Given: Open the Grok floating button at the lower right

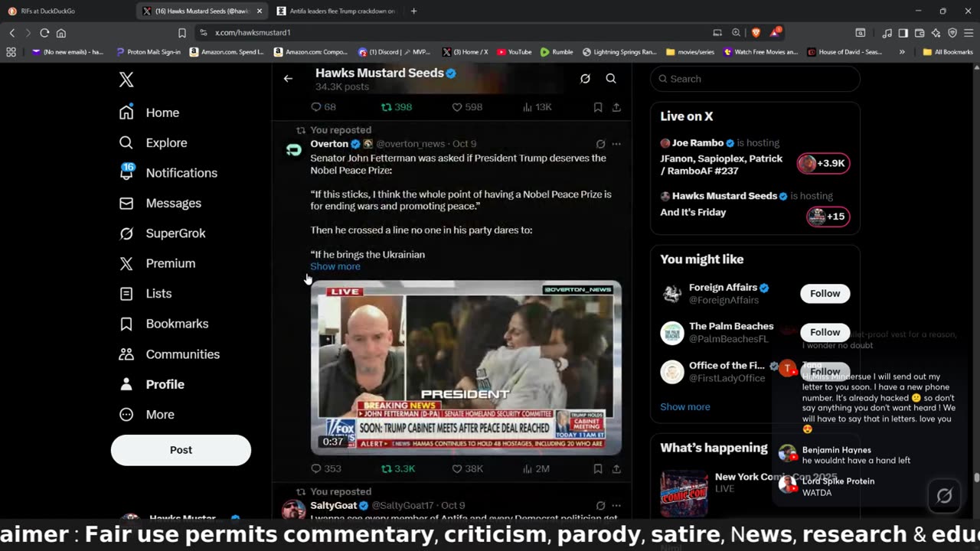Looking at the screenshot, I should (x=944, y=496).
